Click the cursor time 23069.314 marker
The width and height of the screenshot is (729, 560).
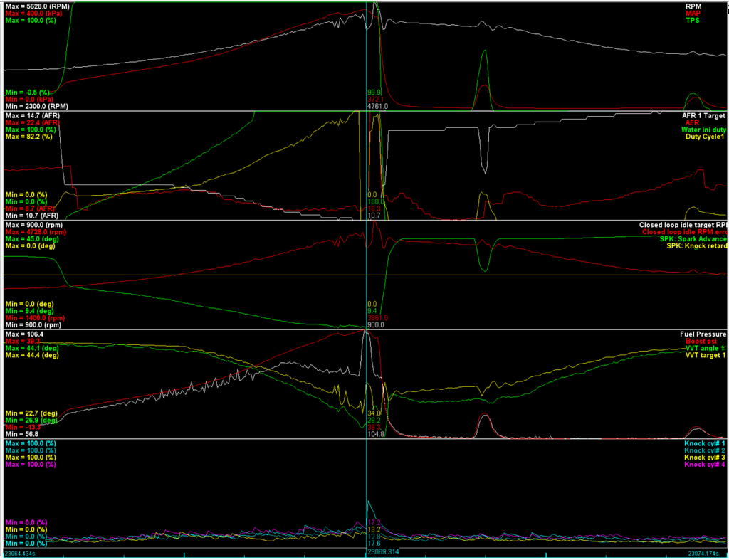click(x=383, y=552)
